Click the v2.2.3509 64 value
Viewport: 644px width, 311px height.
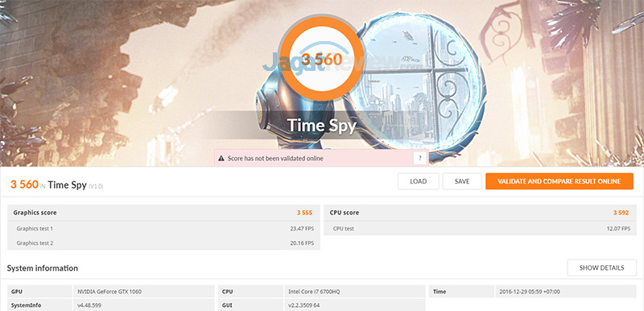(x=304, y=305)
